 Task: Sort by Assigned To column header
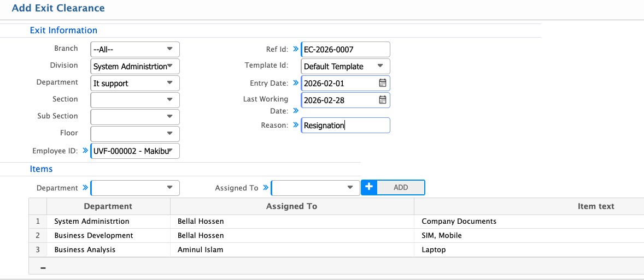(291, 206)
